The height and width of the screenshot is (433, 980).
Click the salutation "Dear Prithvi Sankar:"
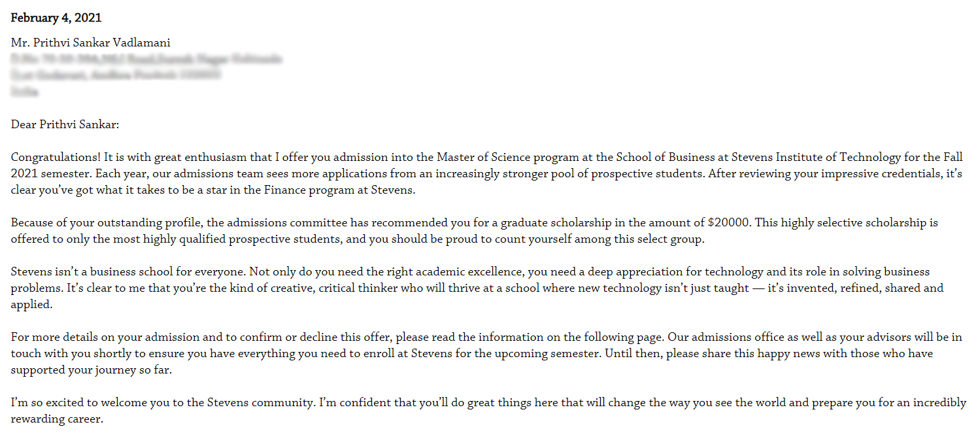click(65, 124)
